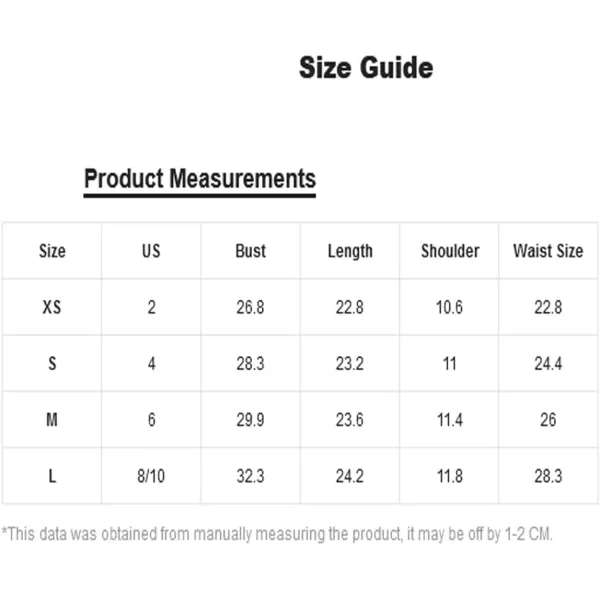
Task: Click the Shoulder column header
Action: click(450, 251)
